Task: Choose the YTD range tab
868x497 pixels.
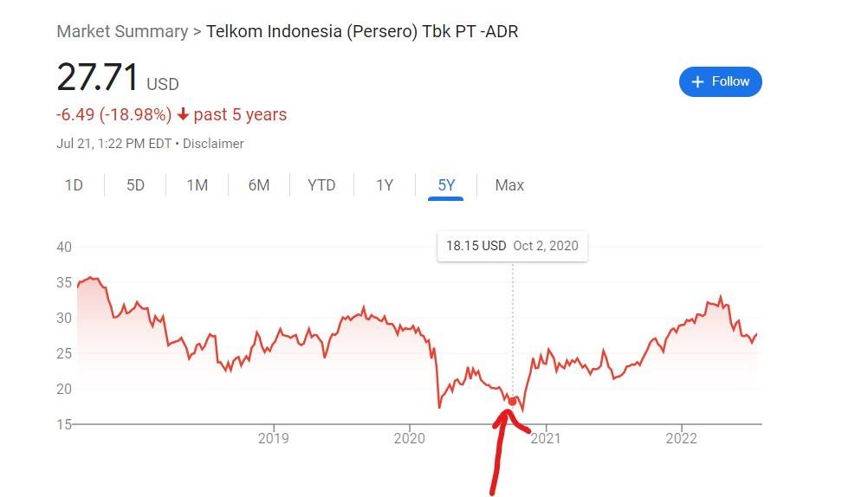Action: click(x=321, y=185)
